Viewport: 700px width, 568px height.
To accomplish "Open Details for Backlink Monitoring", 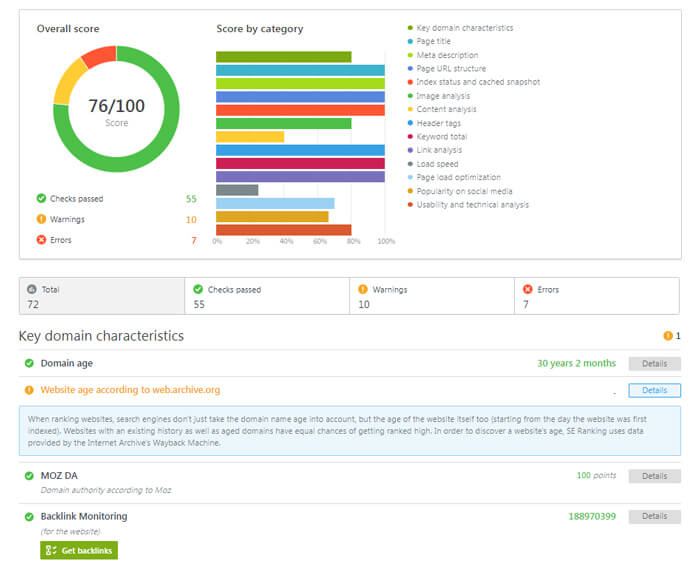I will click(x=654, y=517).
